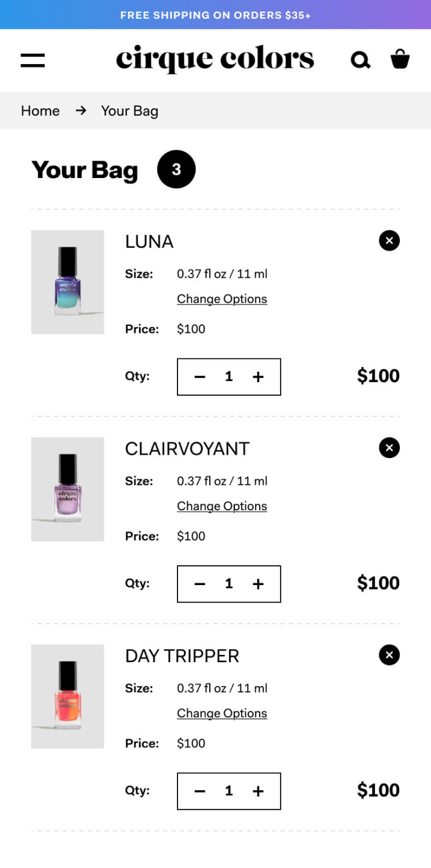Screen dimensions: 431x868
Task: Click the LUNA quantity number field
Action: pos(229,376)
